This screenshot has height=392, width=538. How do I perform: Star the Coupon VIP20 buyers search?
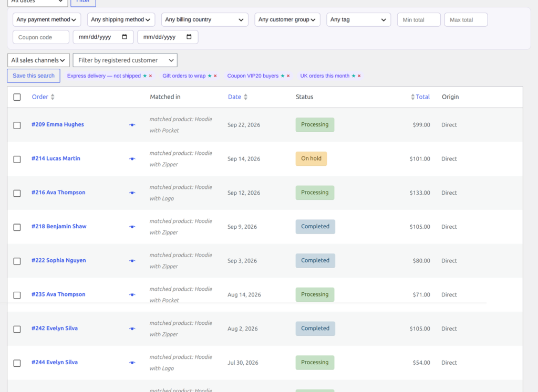pyautogui.click(x=283, y=76)
